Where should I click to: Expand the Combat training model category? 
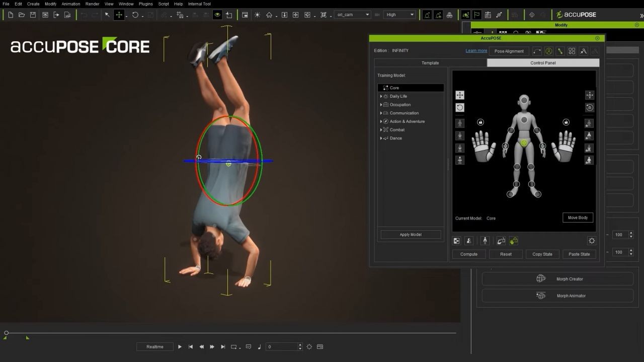381,130
